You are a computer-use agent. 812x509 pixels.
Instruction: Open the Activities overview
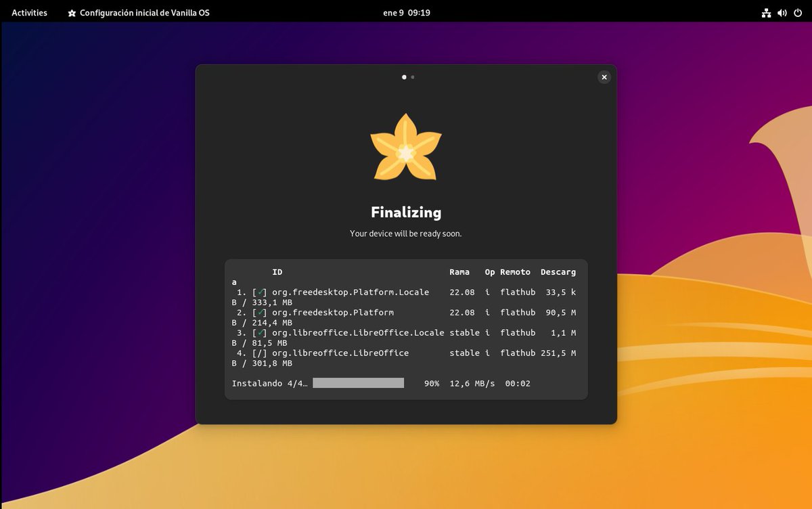click(x=30, y=12)
